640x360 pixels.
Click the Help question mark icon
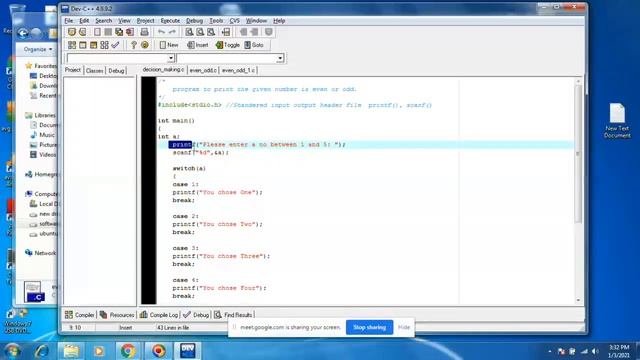coord(133,45)
